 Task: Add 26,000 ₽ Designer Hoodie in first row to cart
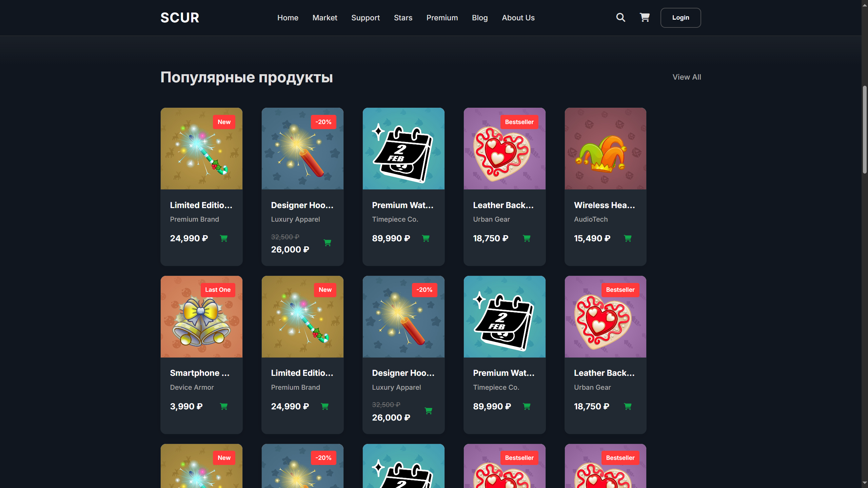pos(328,243)
